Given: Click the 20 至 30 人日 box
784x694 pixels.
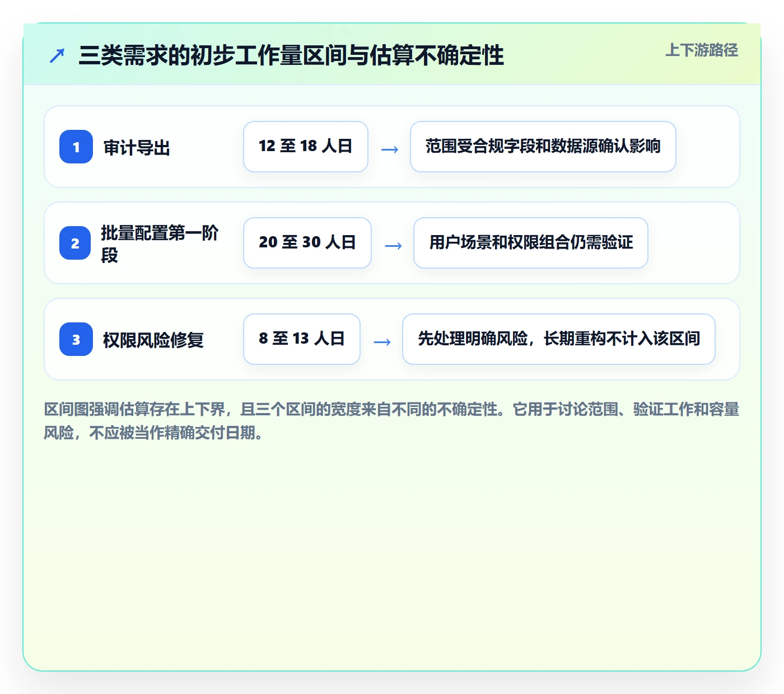Looking at the screenshot, I should pyautogui.click(x=307, y=243).
